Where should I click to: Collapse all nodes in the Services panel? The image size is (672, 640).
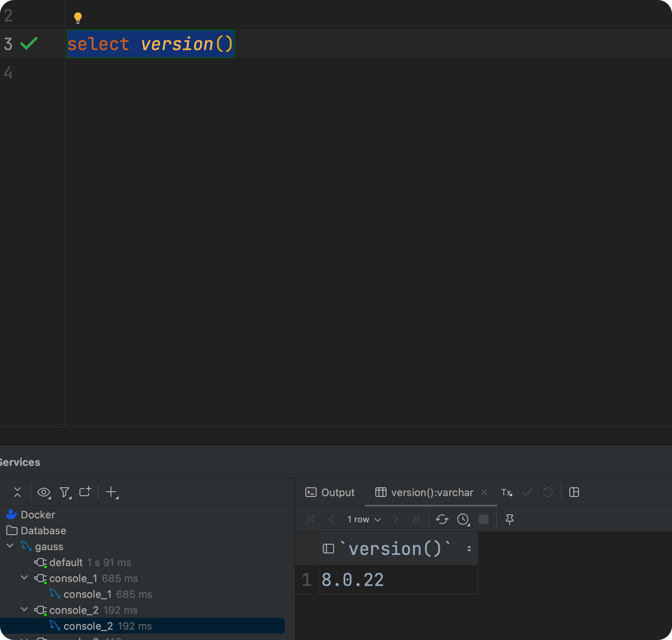[x=17, y=492]
